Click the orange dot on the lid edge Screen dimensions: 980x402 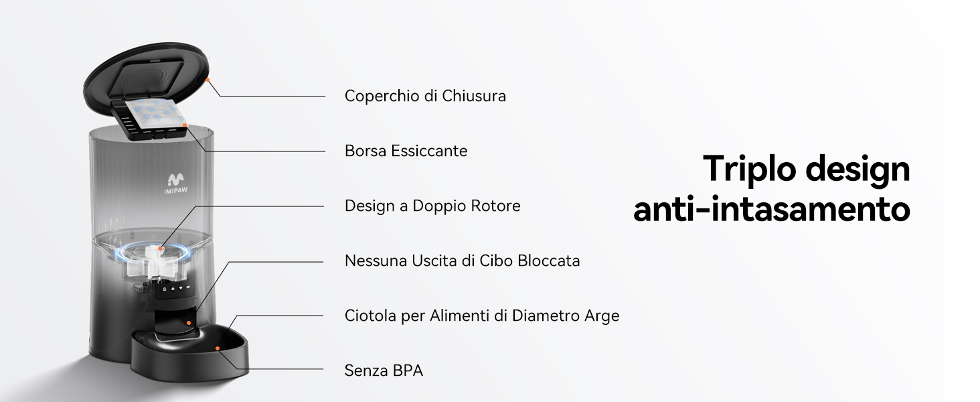[x=208, y=80]
